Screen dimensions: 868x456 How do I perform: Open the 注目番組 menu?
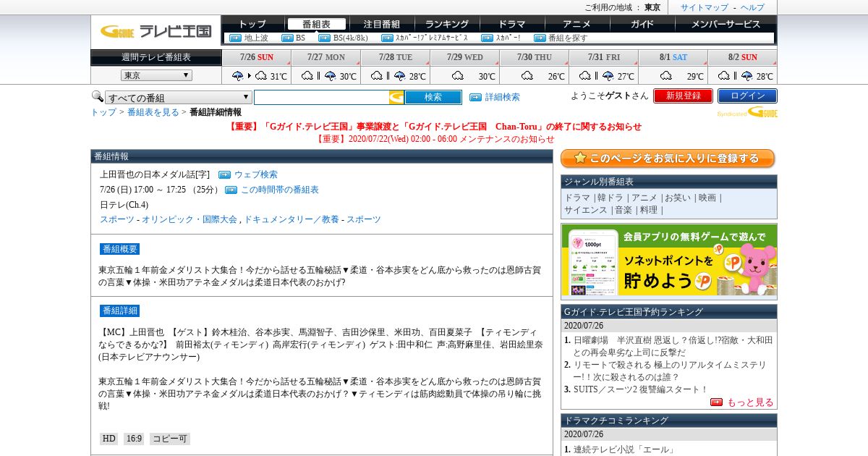pos(382,24)
